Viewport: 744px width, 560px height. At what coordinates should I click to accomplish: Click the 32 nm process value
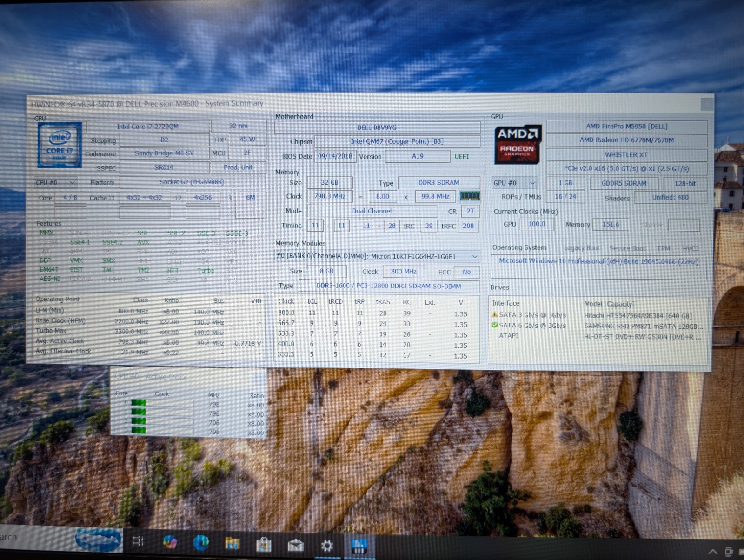[x=239, y=126]
